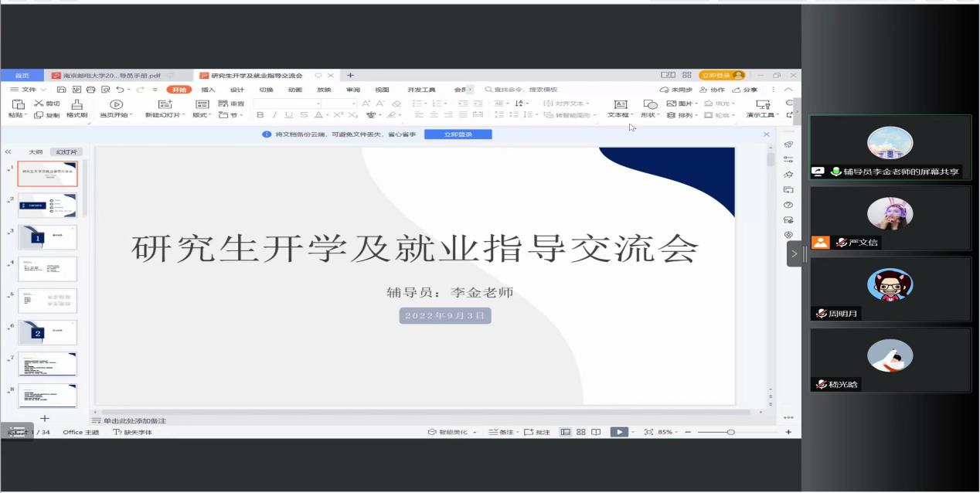Select slide 3 thumbnail
Viewport: 980px width, 493px height.
click(47, 237)
